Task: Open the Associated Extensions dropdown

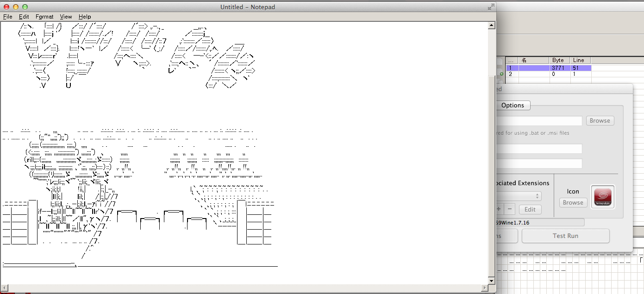Action: pos(518,196)
